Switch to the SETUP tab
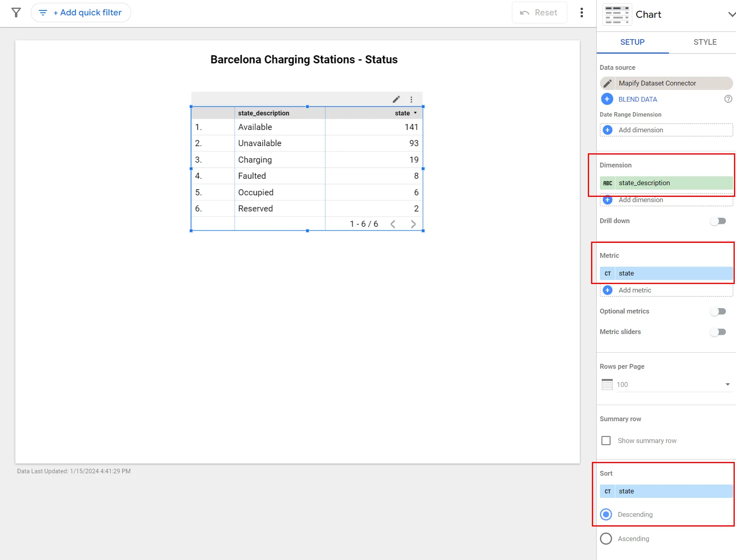The width and height of the screenshot is (736, 560). point(633,42)
